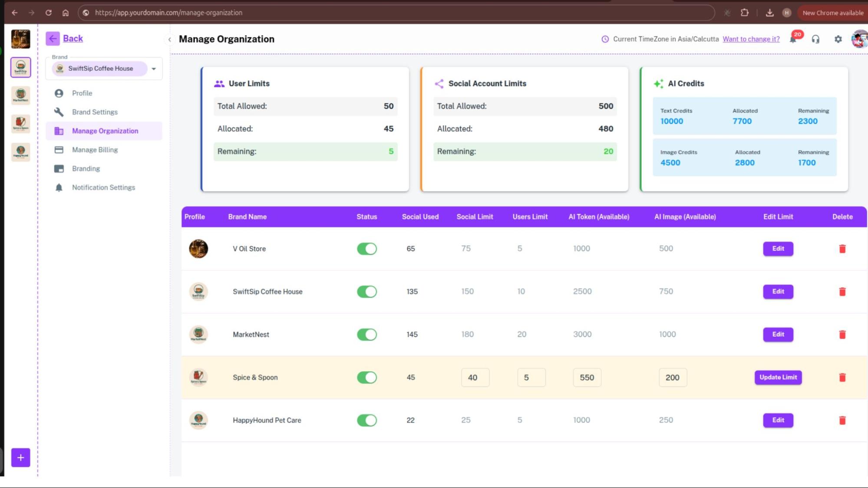The width and height of the screenshot is (868, 488).
Task: Click the purple back arrow icon
Action: (53, 39)
